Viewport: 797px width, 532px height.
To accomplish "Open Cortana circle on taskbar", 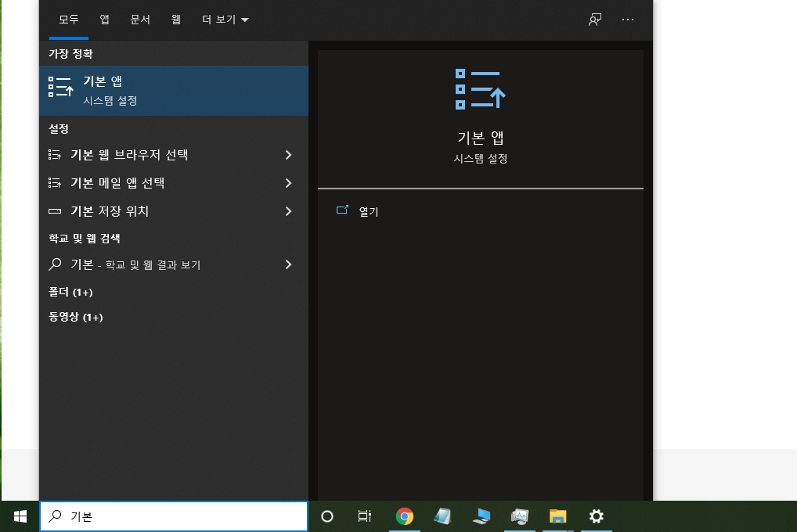I will point(327,516).
